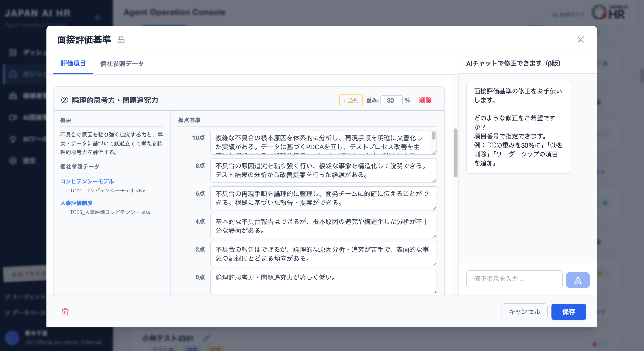This screenshot has height=351, width=644.
Task: Click the lock icon beside 面接評価基準 title
Action: pos(121,40)
